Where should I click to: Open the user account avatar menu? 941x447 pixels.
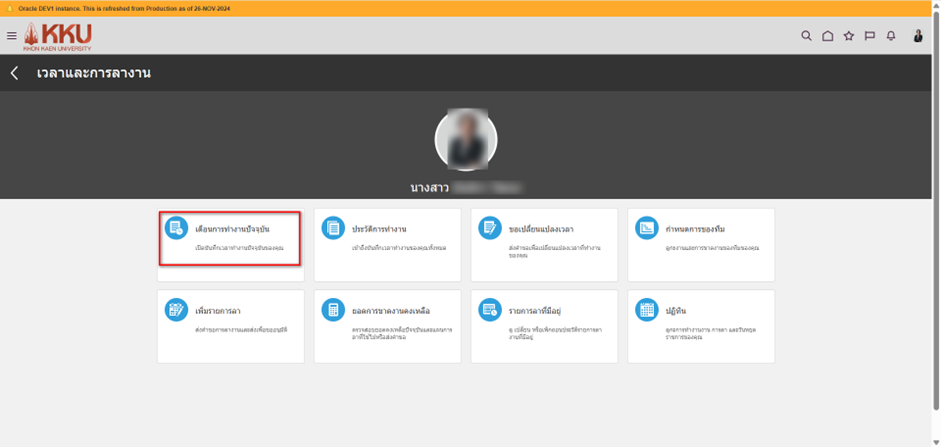[918, 36]
